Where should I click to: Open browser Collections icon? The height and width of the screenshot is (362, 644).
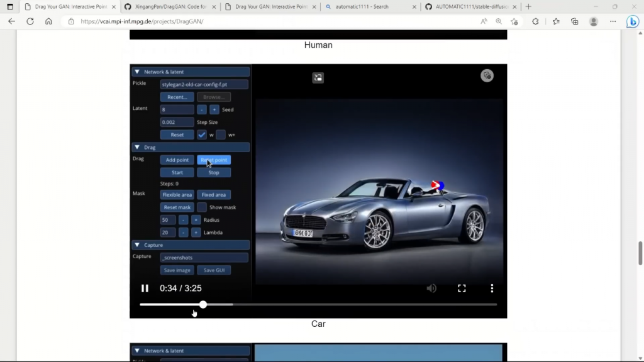[x=574, y=21]
